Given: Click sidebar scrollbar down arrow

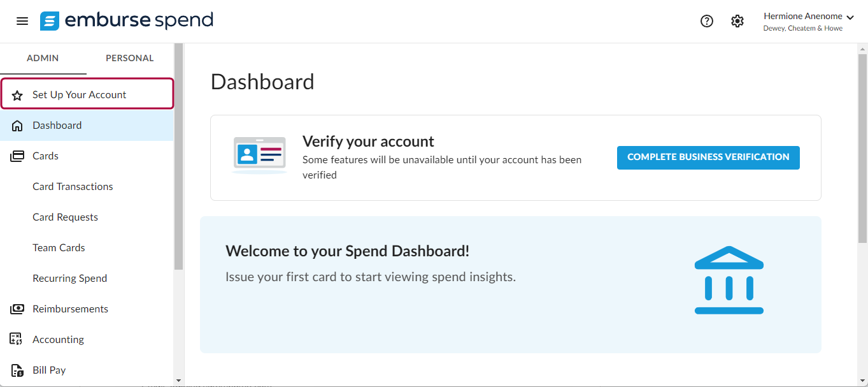Looking at the screenshot, I should coord(178,381).
